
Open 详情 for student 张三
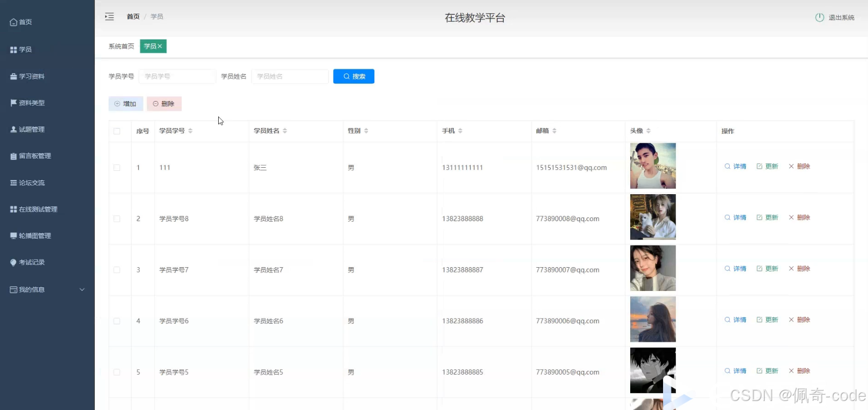(x=736, y=166)
